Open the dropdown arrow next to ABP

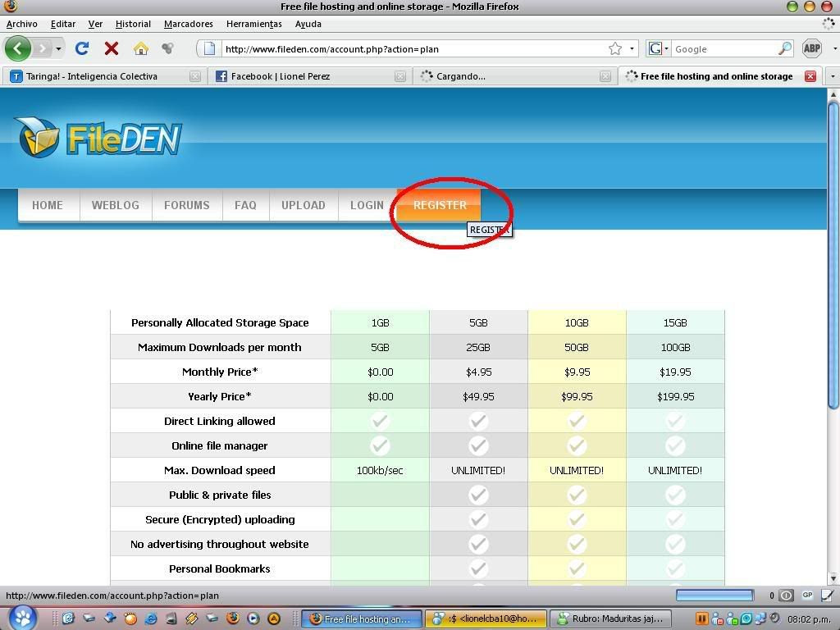coord(834,48)
